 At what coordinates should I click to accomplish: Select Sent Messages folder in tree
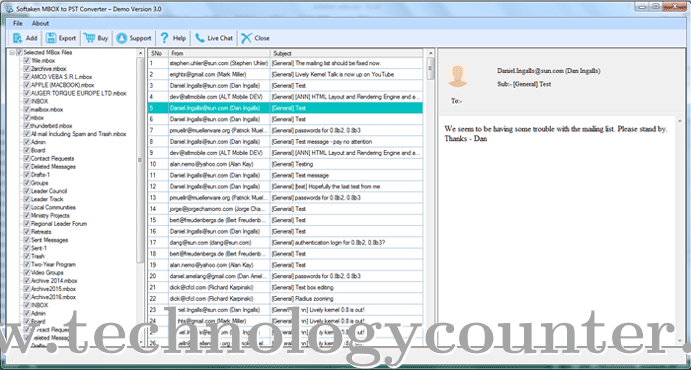49,240
